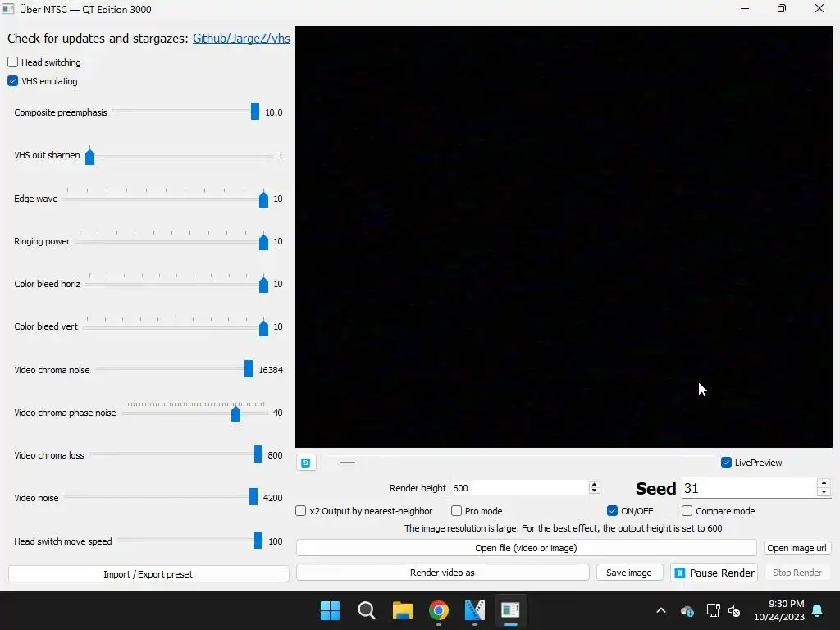This screenshot has height=630, width=840.
Task: Click the Composite preemphasis slider handle
Action: [255, 112]
